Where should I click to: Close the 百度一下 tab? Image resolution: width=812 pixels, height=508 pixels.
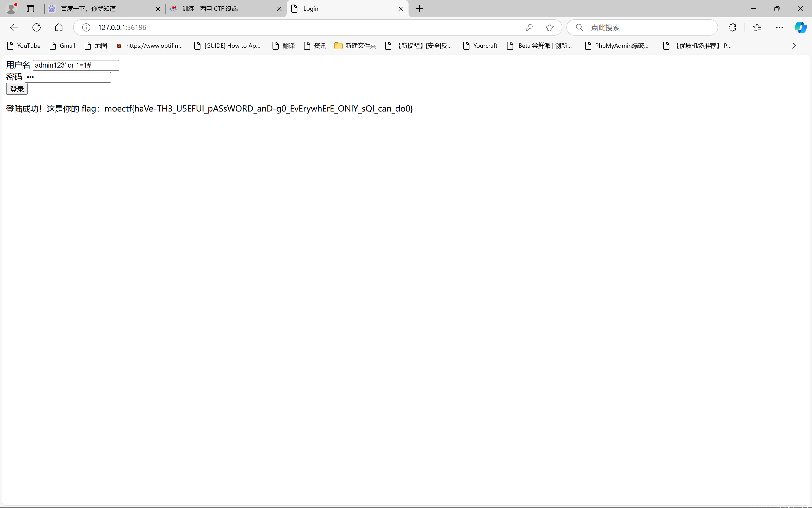(158, 9)
